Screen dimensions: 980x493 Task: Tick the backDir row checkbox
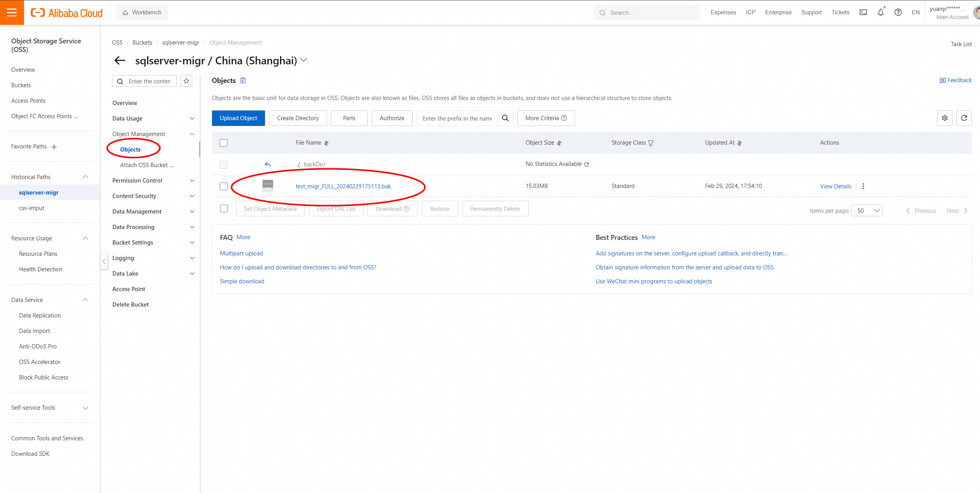[x=224, y=165]
